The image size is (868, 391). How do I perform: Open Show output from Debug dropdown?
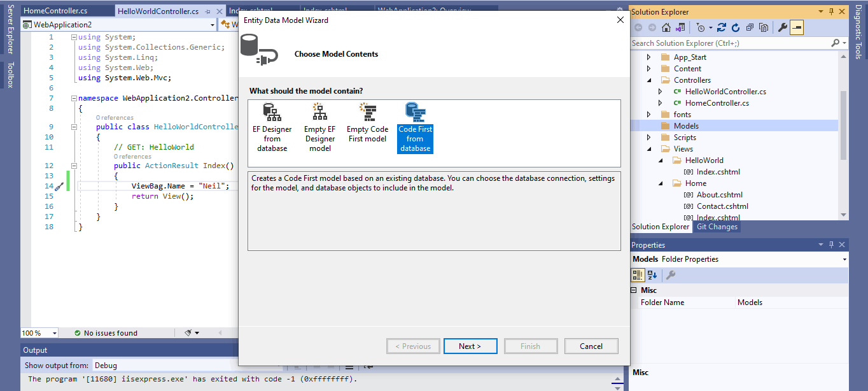[165, 366]
